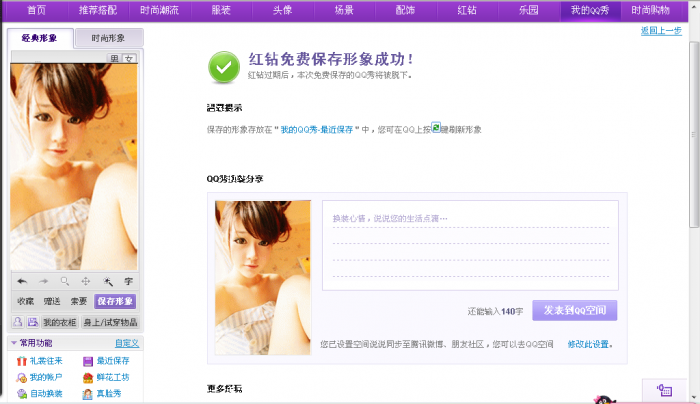Open the 配饰 menu item
The image size is (700, 404).
point(405,10)
